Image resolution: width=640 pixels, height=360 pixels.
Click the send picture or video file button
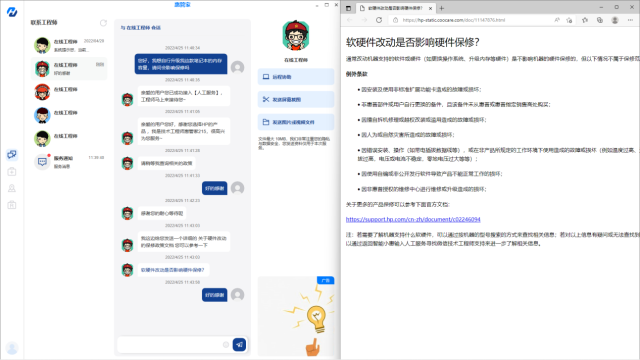pos(296,122)
